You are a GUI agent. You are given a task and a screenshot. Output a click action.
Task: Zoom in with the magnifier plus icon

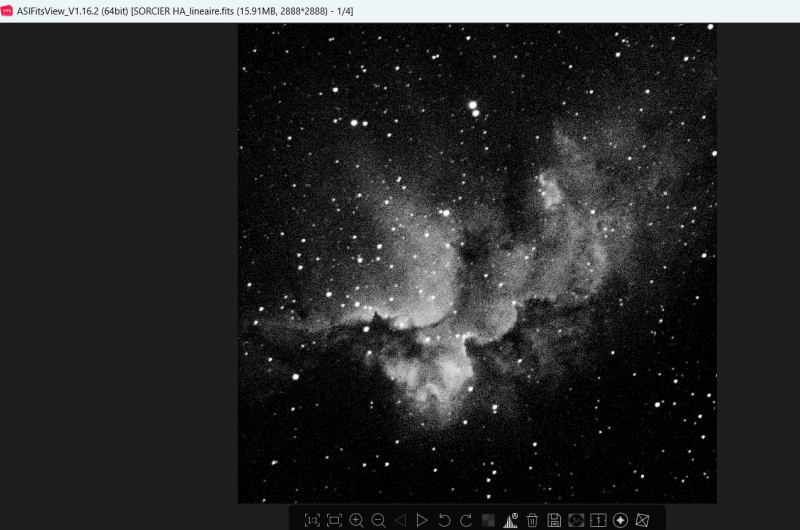tap(356, 520)
